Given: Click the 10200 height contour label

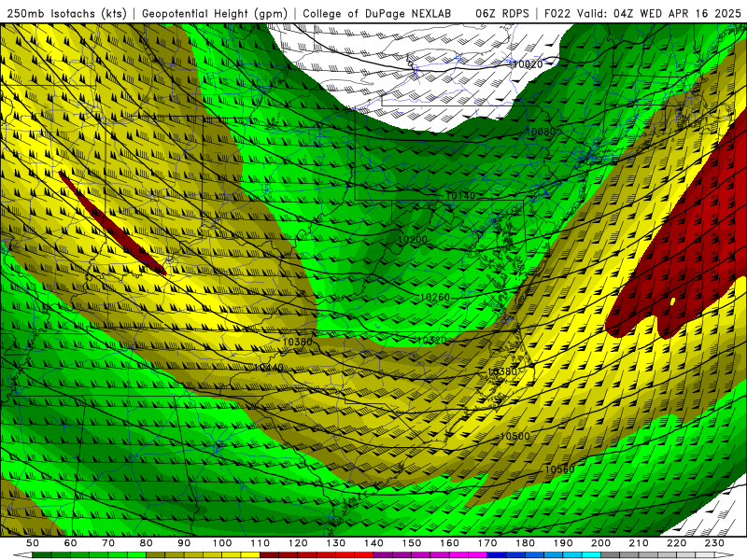Looking at the screenshot, I should coord(413,240).
